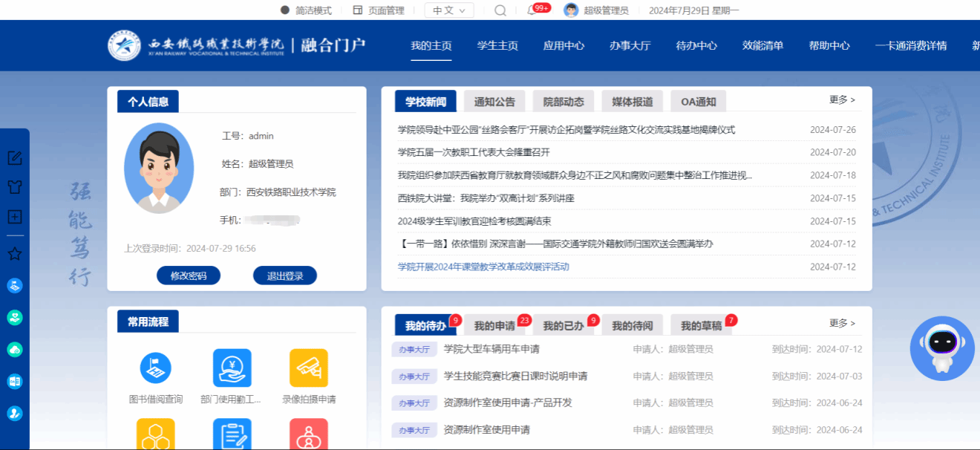
Task: Click the 图书借阅查询 library icon
Action: coord(156,368)
